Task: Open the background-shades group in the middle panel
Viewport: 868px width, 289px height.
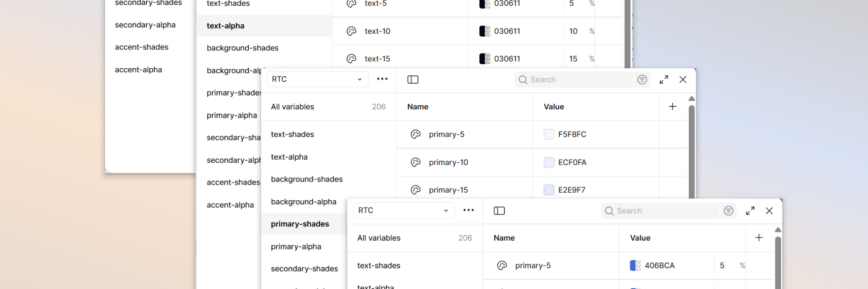Action: click(x=307, y=179)
